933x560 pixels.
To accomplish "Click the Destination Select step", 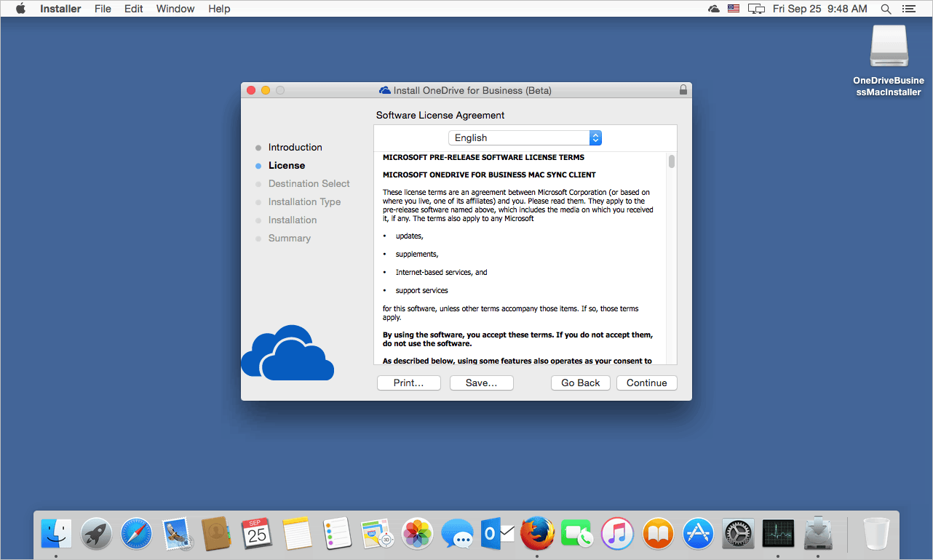I will (309, 183).
